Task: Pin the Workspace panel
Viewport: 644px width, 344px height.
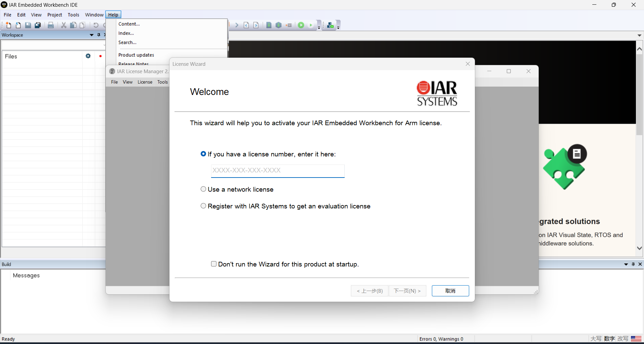Action: click(99, 35)
